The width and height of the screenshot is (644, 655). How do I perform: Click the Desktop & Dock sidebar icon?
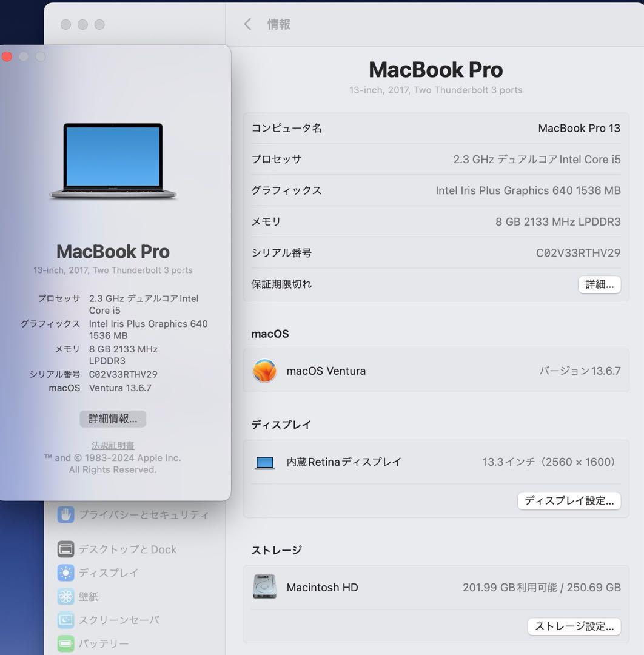[x=65, y=549]
